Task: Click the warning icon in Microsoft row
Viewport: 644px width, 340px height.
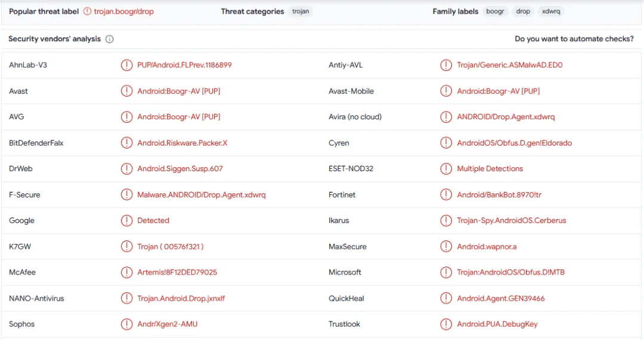Action: pyautogui.click(x=446, y=272)
